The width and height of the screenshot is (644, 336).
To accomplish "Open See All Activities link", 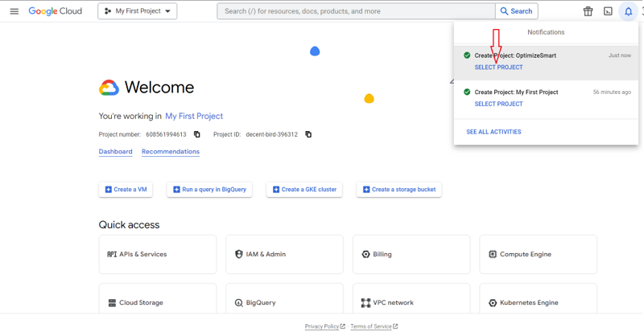I will tap(493, 132).
